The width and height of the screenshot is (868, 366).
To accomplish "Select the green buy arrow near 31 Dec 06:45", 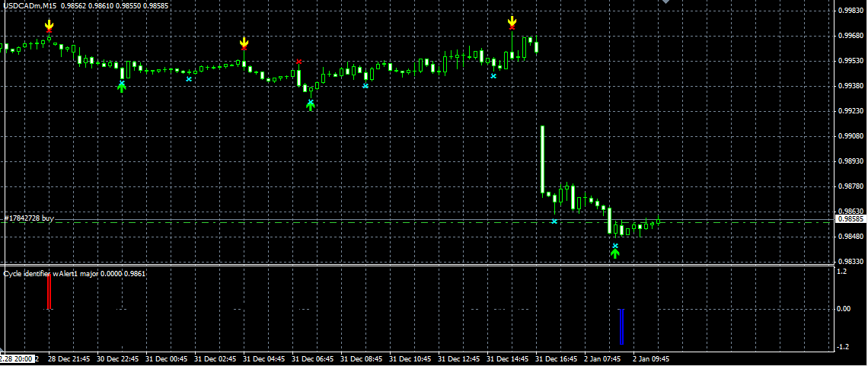I will (311, 107).
